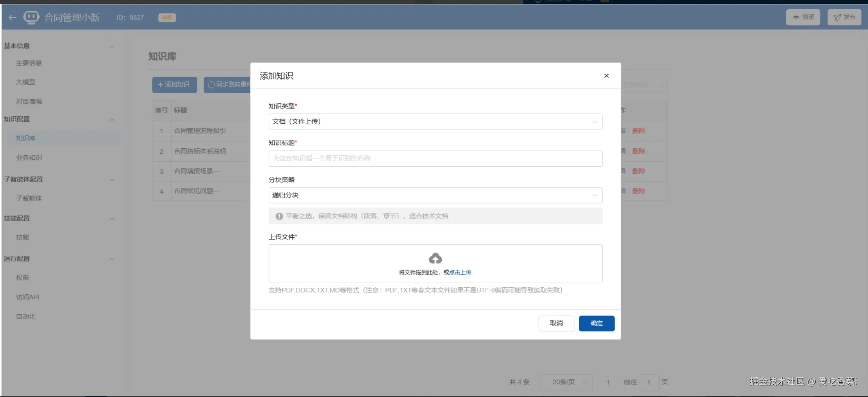This screenshot has height=397, width=868.
Task: Open the 20条/页 page size dropdown
Action: coord(566,382)
